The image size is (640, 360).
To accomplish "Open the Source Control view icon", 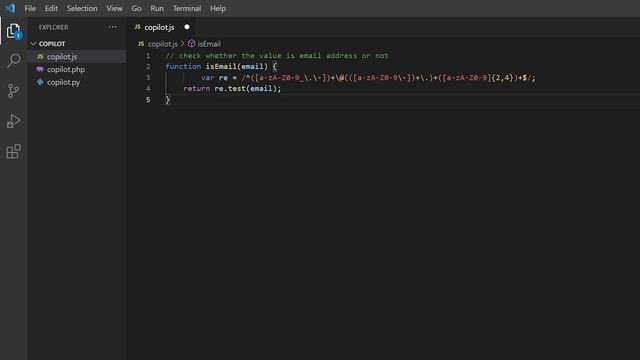I will point(13,91).
